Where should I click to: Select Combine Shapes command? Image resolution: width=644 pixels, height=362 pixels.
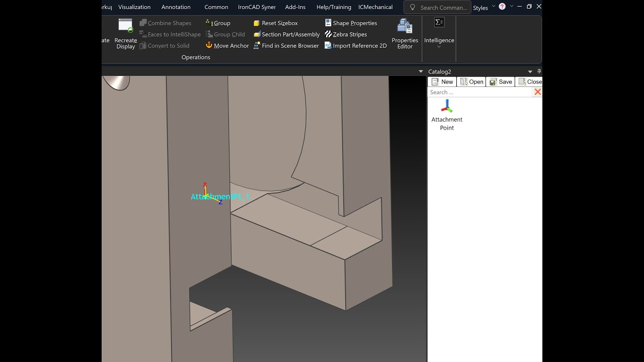(x=166, y=23)
